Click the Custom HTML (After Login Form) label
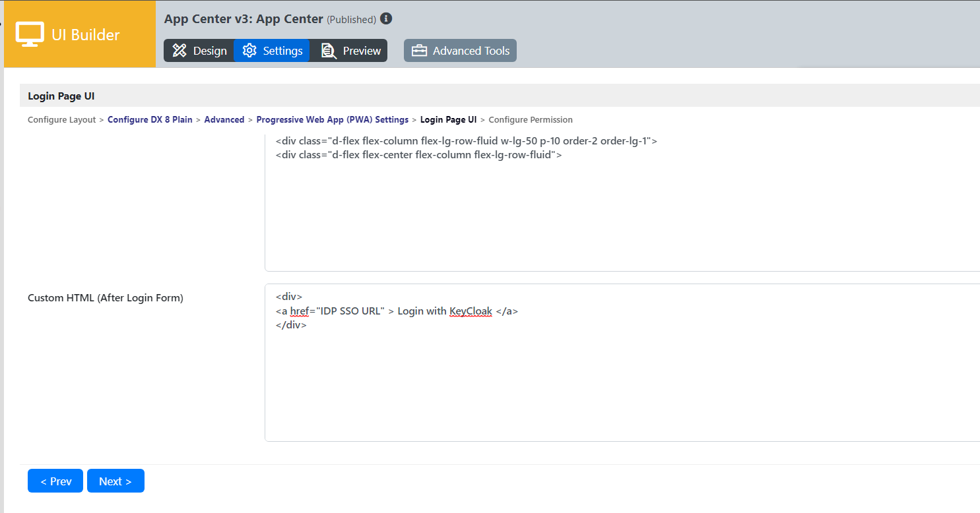980x513 pixels. (x=106, y=298)
